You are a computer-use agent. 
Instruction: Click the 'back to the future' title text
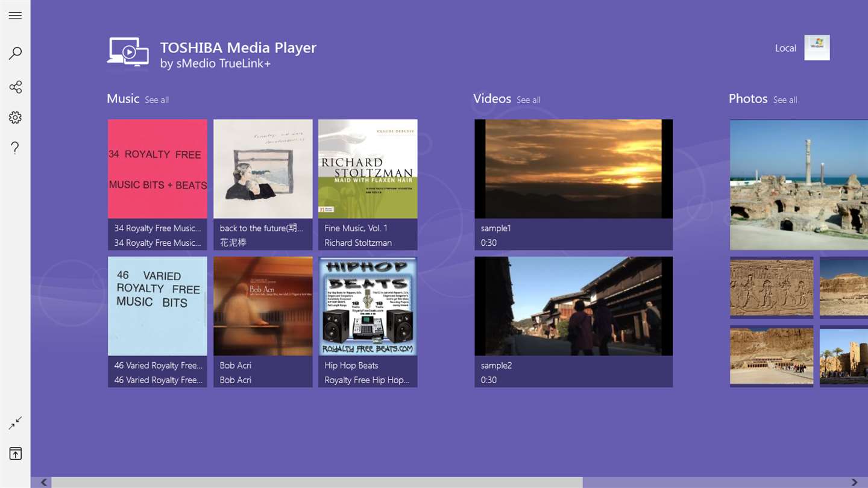[262, 228]
